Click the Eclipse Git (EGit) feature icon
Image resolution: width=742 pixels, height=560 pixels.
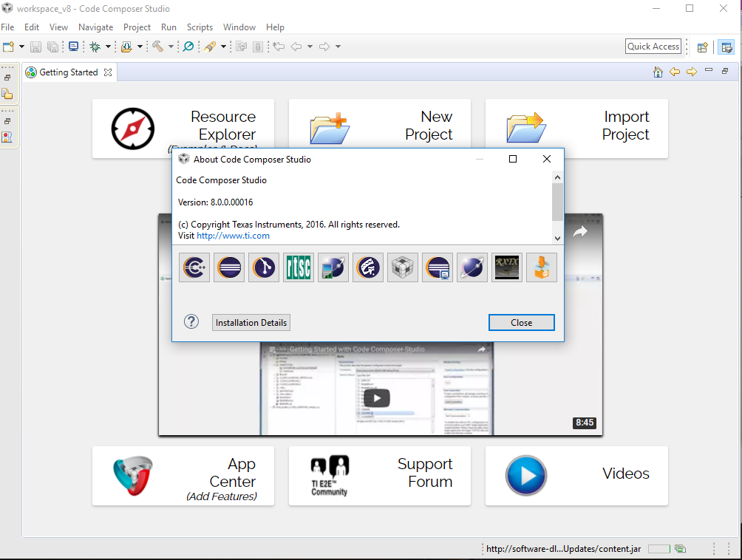point(264,267)
